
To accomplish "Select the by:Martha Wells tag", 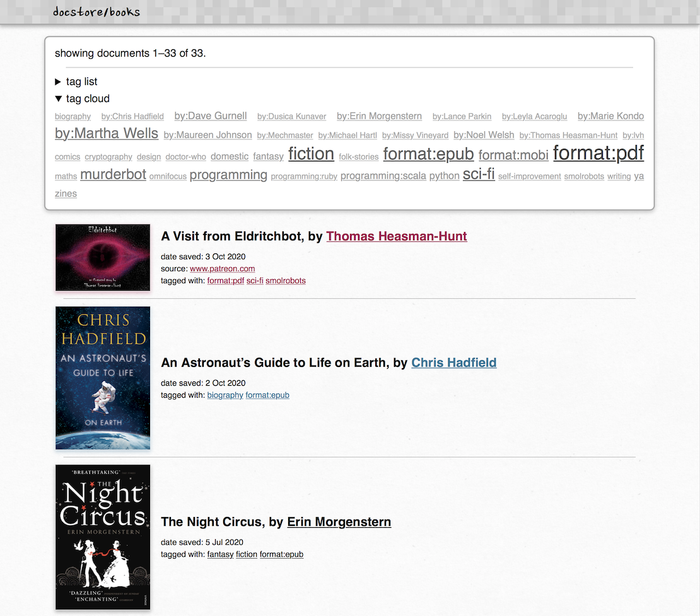I will [106, 133].
